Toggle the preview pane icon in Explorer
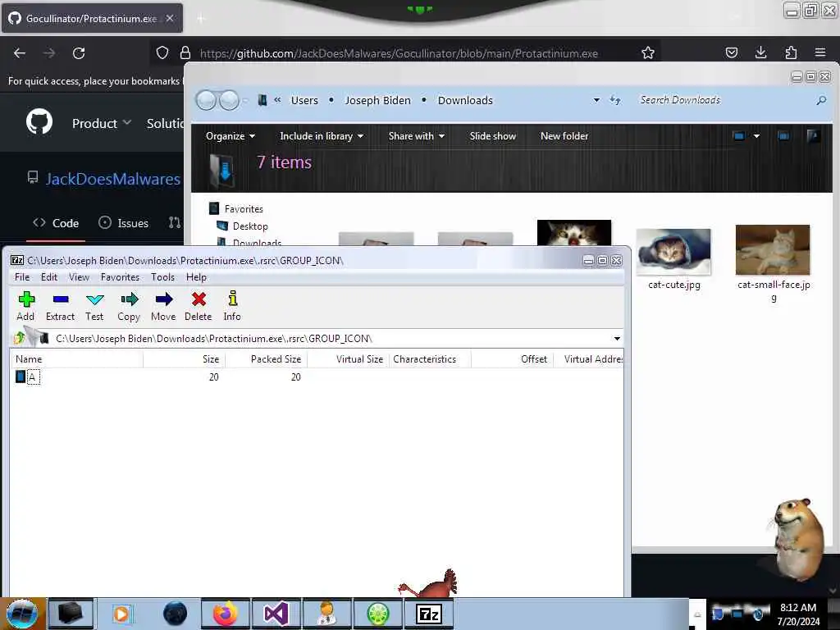 783,136
